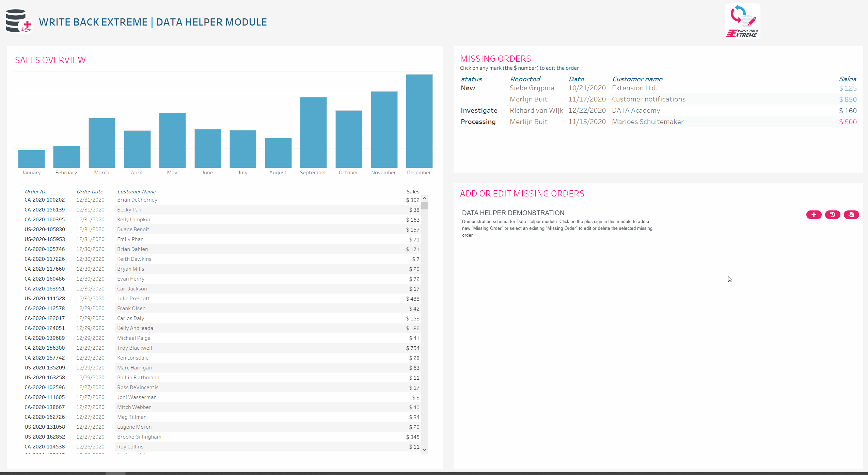The width and height of the screenshot is (868, 475).
Task: Click the plus icon to add missing order
Action: (814, 215)
